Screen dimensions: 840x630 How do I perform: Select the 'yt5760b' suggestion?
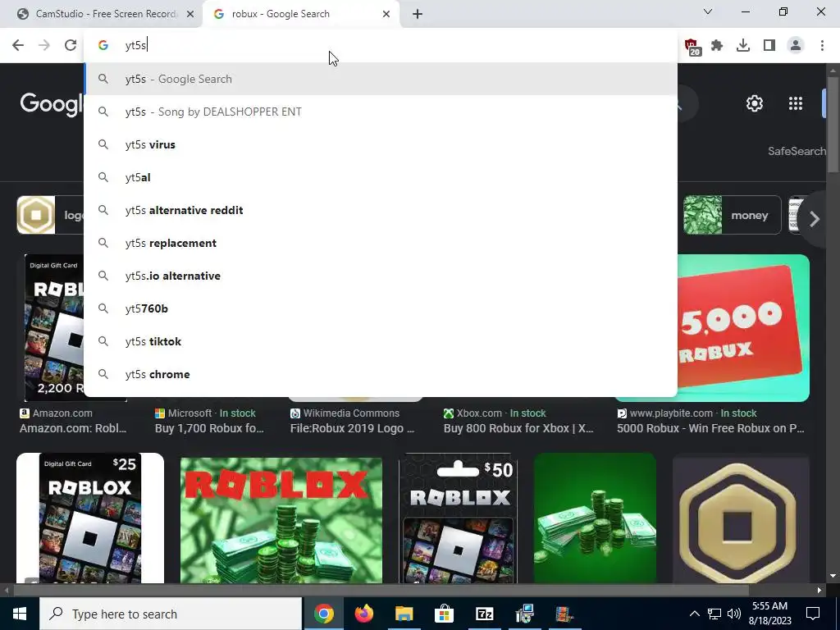(381, 308)
